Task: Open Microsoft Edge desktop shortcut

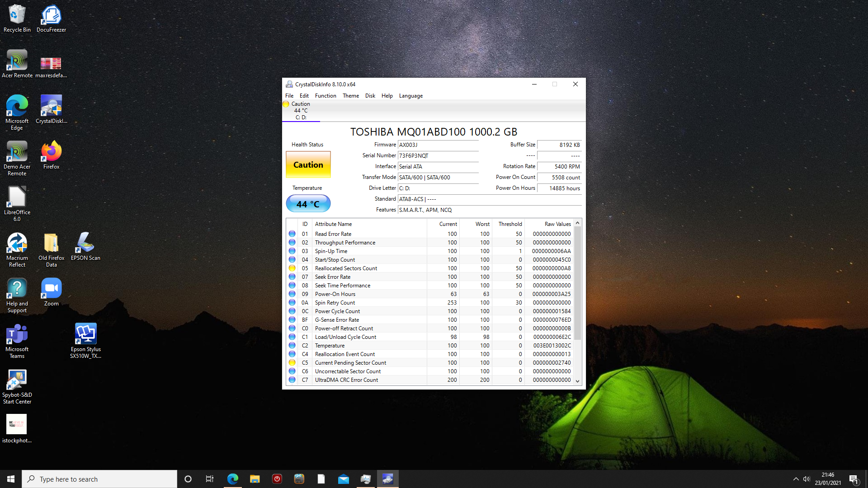Action: coord(17,113)
